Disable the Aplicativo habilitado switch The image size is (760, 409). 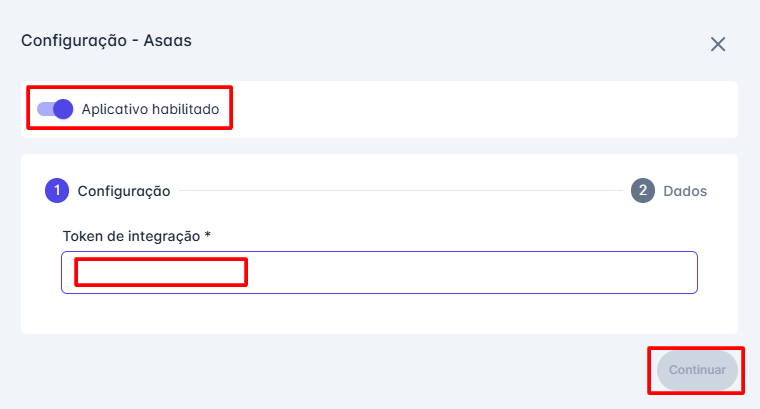55,108
